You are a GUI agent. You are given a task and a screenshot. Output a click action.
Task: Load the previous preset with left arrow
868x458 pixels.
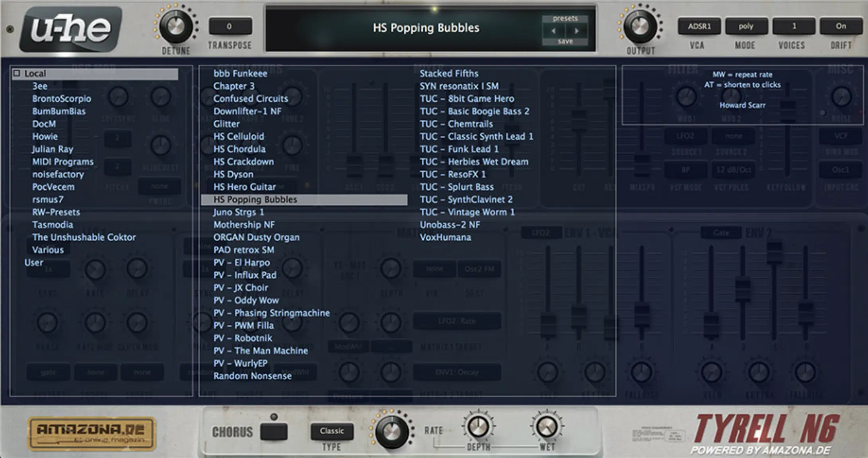[x=554, y=31]
